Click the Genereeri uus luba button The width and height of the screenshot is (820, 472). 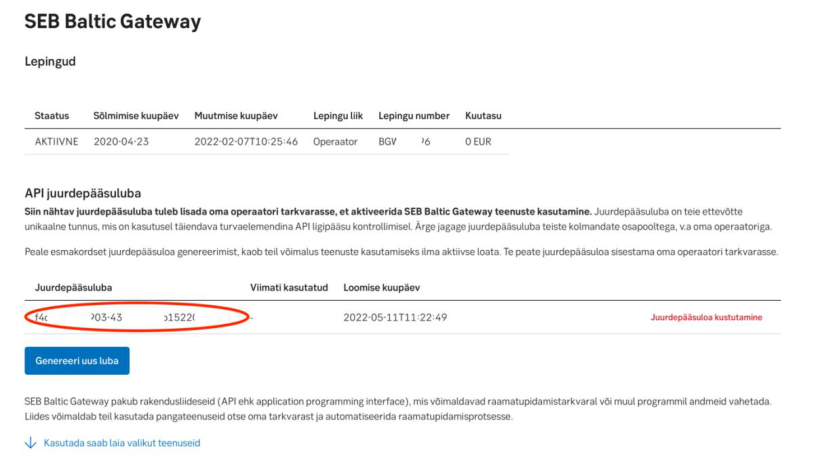coord(77,361)
